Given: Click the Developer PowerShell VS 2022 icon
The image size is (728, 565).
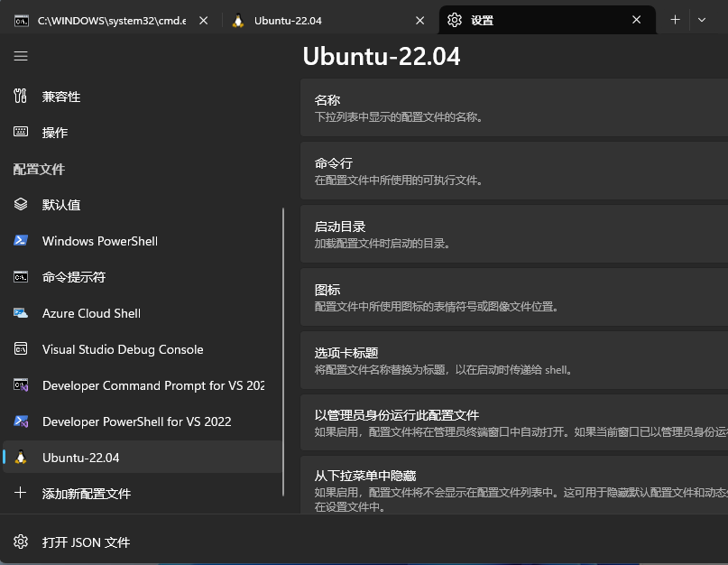Looking at the screenshot, I should [x=21, y=421].
